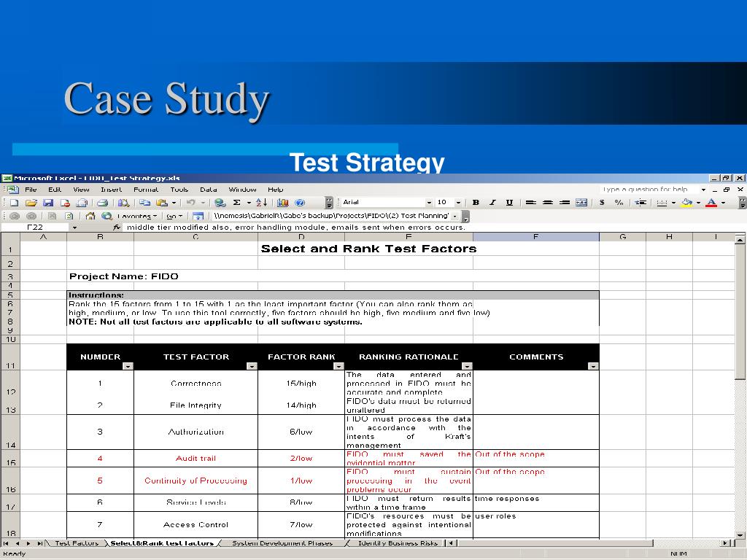The width and height of the screenshot is (747, 560).
Task: Toggle Italic formatting
Action: 492,203
